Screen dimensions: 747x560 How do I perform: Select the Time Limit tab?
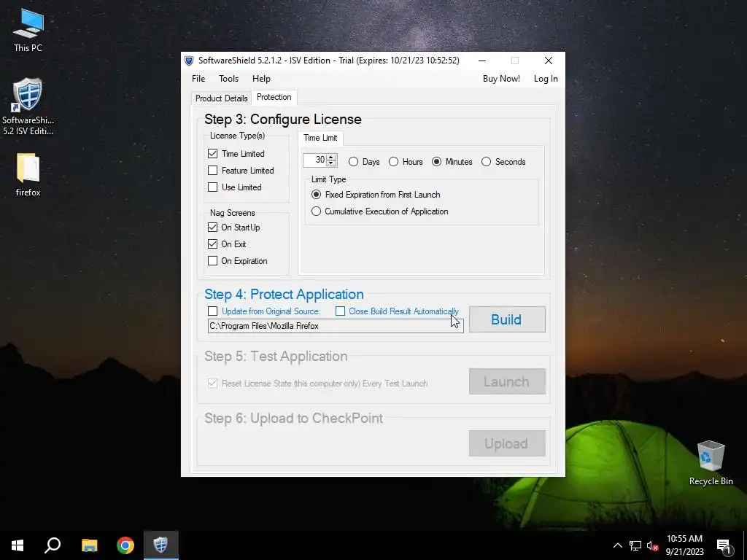coord(320,138)
